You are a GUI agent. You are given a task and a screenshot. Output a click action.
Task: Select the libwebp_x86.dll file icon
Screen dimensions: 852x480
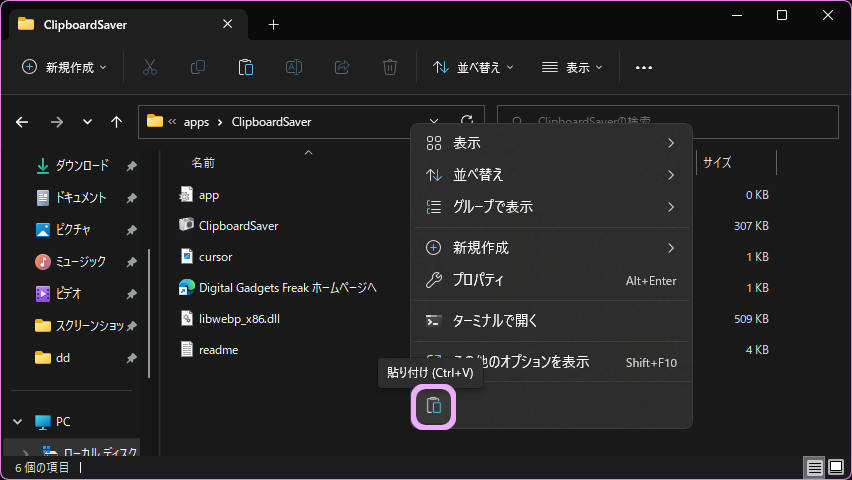(186, 318)
